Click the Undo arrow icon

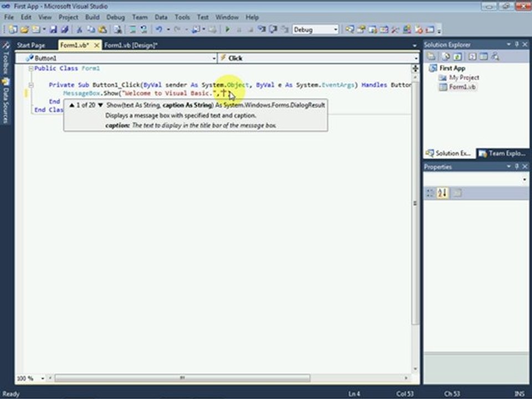coord(159,29)
